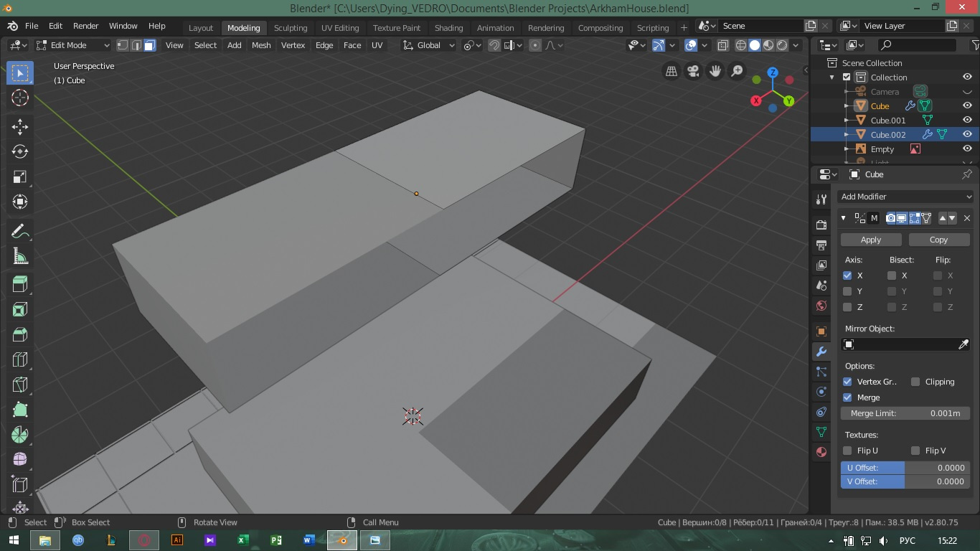Switch to the Sculpting workspace tab
This screenshot has width=980, height=551.
pyautogui.click(x=291, y=28)
